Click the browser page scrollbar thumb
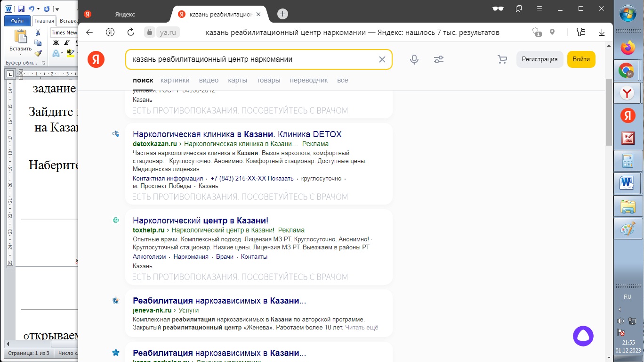This screenshot has height=362, width=644. pos(609,112)
